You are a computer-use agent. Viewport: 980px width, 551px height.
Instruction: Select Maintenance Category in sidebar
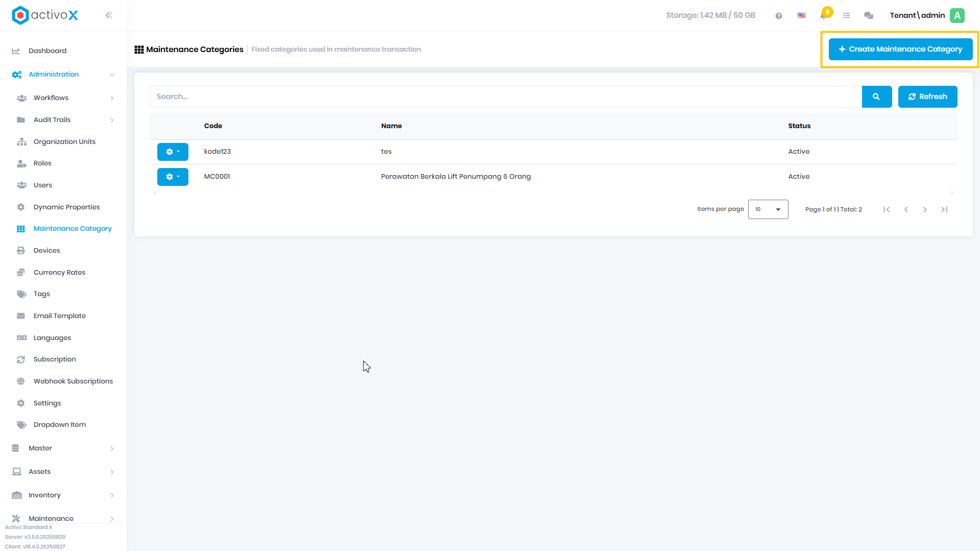[73, 229]
